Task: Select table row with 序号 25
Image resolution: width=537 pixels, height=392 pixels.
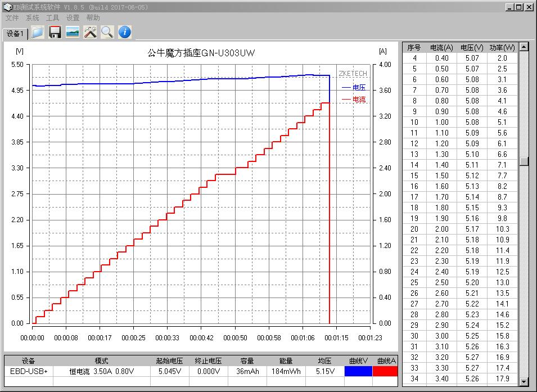Action: [461, 283]
